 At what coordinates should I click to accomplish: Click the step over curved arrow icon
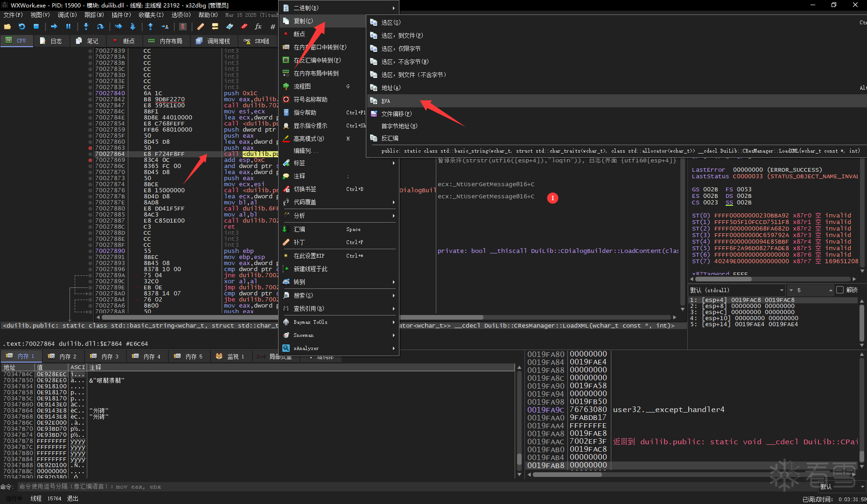coord(100,27)
